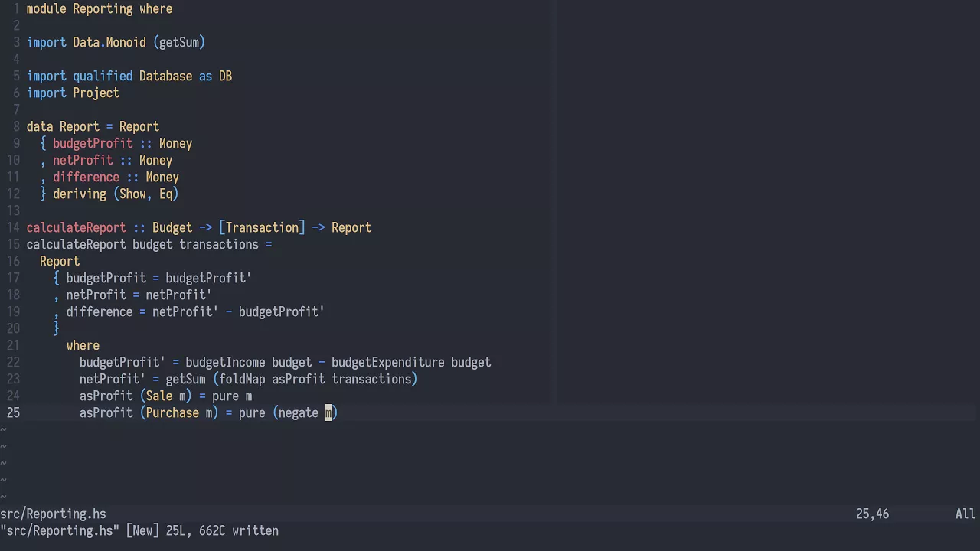The image size is (980, 551).
Task: Click 'pure m' on line 24
Action: tap(232, 396)
